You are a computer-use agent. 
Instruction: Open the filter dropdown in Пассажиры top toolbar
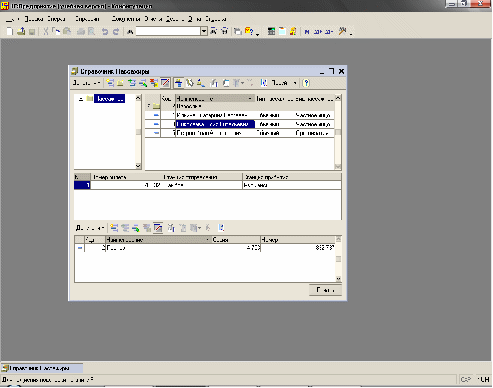(238, 83)
